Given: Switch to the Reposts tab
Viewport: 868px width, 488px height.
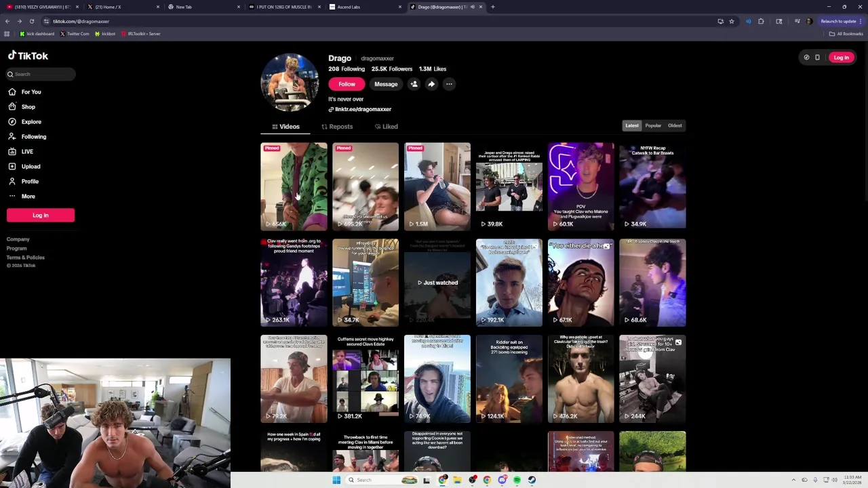Looking at the screenshot, I should 337,127.
